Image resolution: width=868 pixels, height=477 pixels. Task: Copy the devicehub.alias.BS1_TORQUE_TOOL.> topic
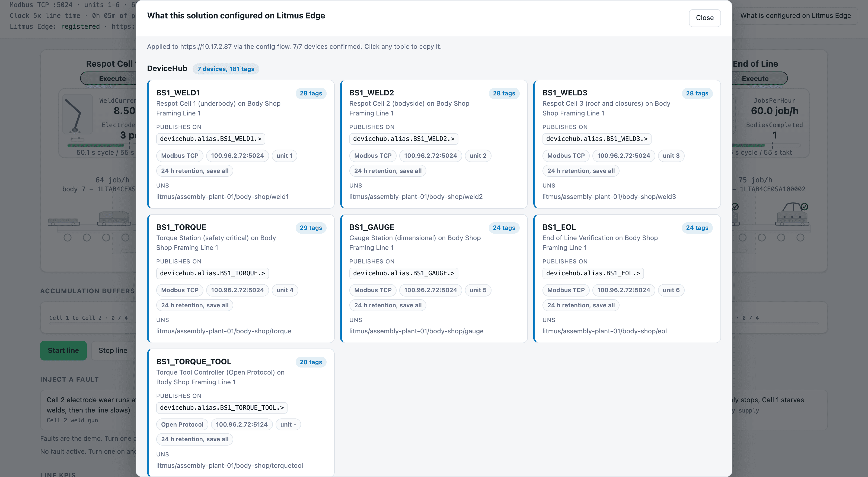coord(222,407)
